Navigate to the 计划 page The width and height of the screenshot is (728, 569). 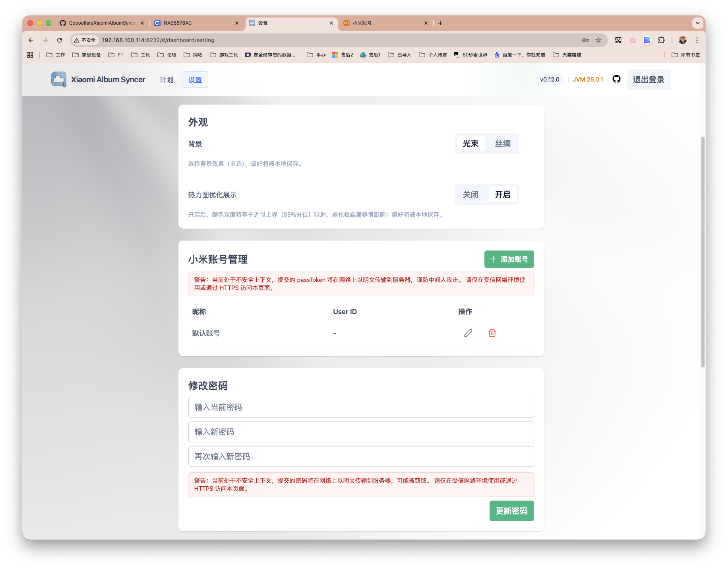coord(166,80)
